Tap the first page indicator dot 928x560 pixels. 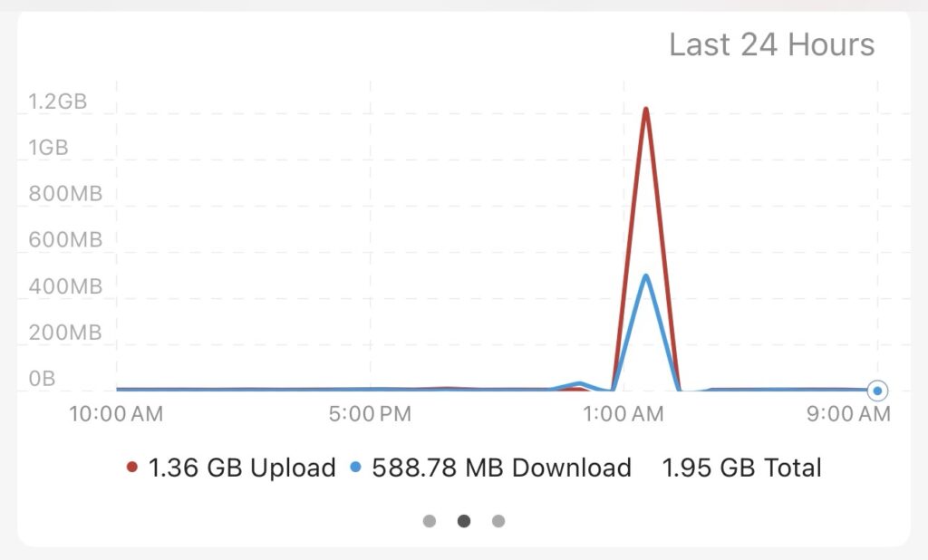430,521
